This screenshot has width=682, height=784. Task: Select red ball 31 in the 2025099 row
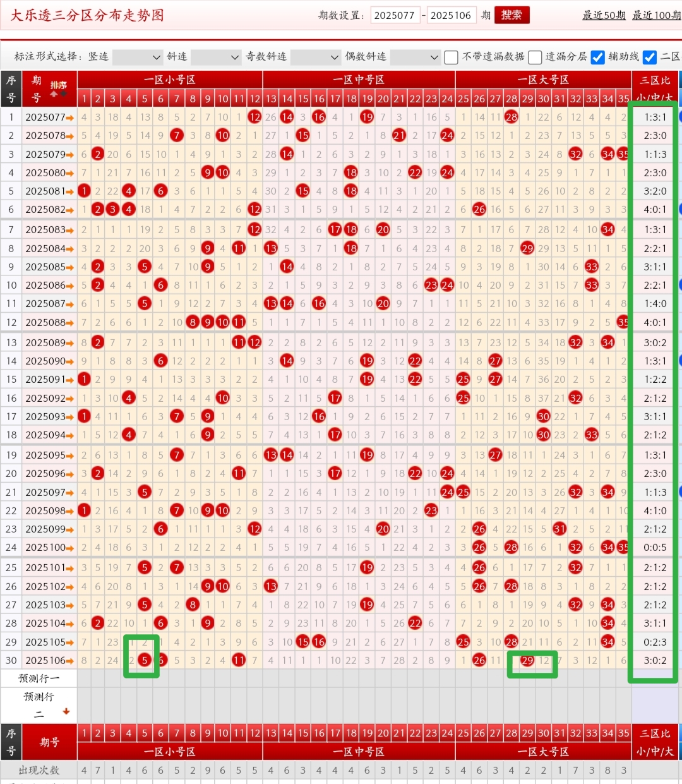[559, 529]
